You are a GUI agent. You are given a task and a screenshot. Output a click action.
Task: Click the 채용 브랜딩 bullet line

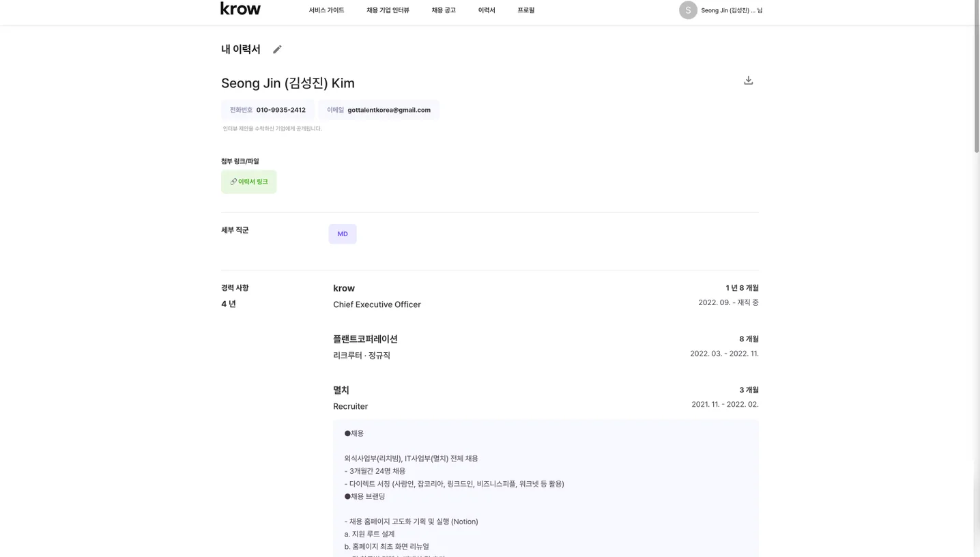(364, 496)
